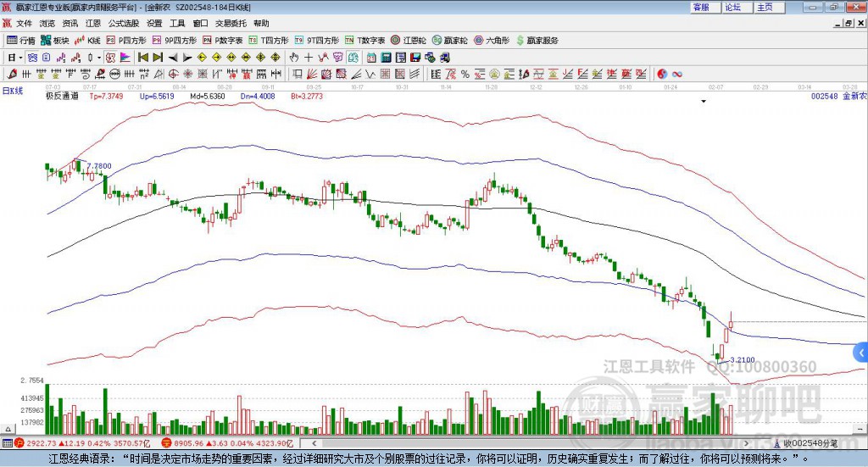Screen dimensions: 868x467
Task: Click the blue infinity symbol icon
Action: 677,74
